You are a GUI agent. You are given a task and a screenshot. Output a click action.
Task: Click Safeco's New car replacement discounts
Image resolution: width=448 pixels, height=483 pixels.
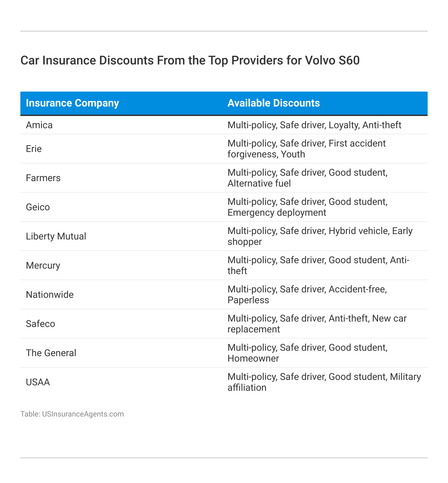[317, 324]
